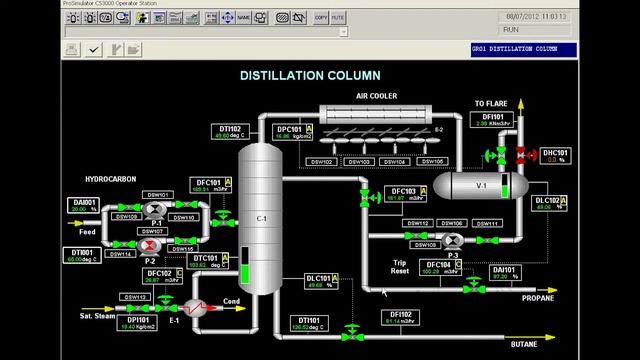Click the DPI101 steam pressure indicator
This screenshot has width=640, height=360.
pos(137,323)
